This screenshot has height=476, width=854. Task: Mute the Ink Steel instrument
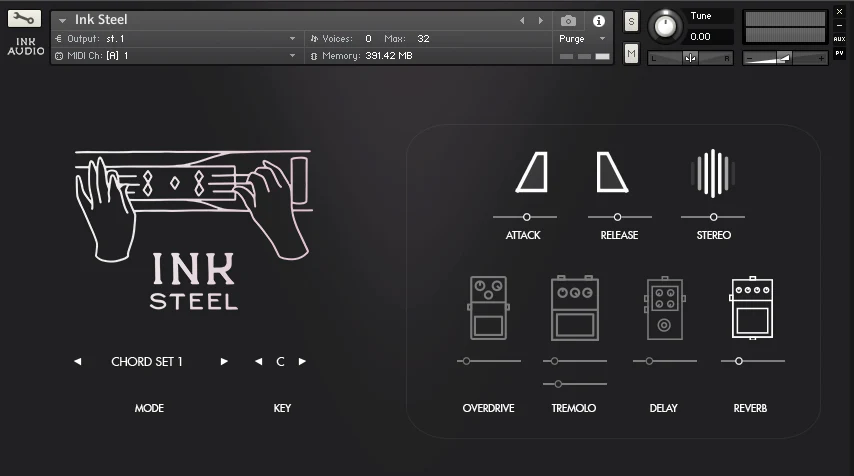[x=631, y=53]
